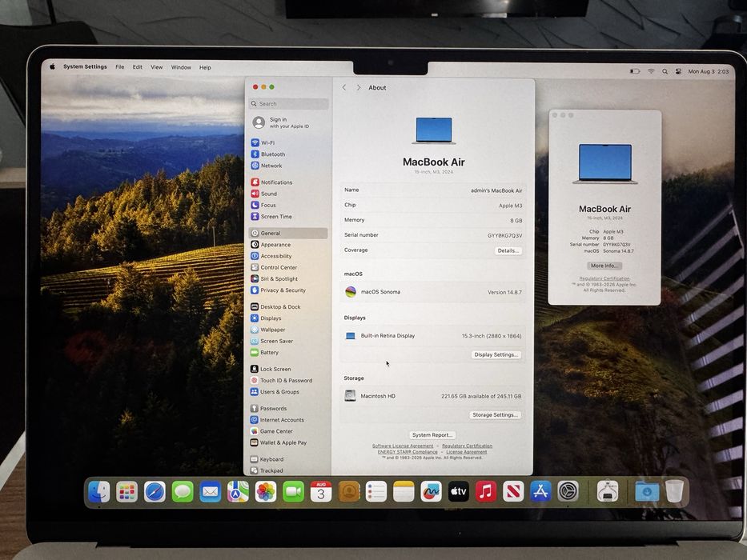Click More Info in About This Mac window
Viewport: 747px width, 560px height.
(604, 266)
